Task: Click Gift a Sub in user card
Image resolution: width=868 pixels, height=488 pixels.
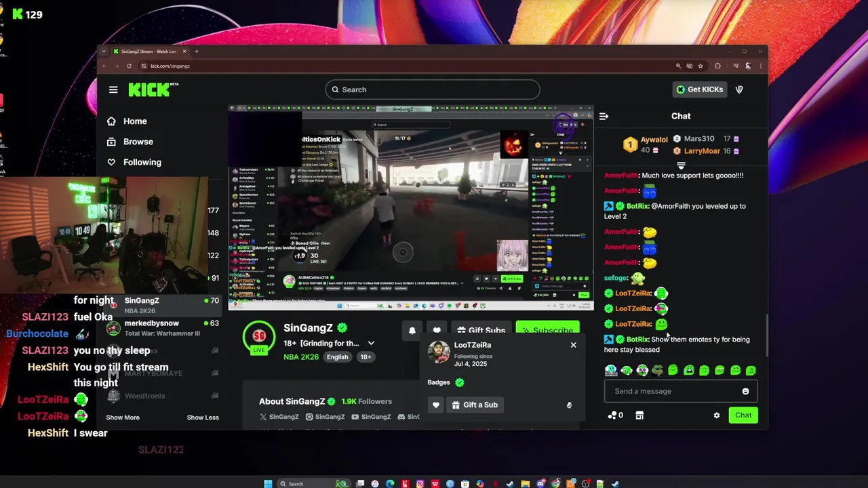Action: pos(475,405)
